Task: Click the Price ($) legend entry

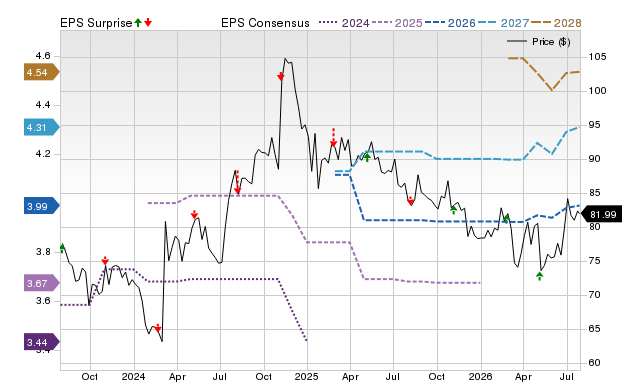Action: coord(539,42)
